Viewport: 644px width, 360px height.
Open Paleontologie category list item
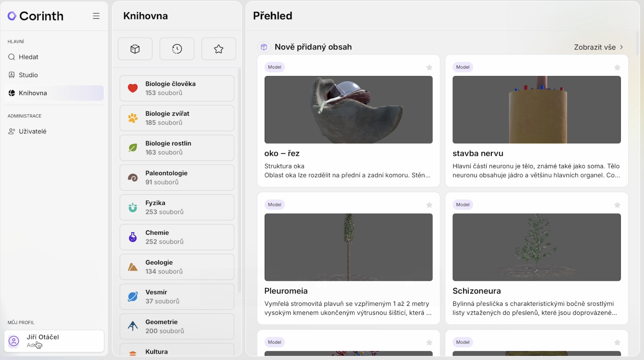(x=177, y=178)
